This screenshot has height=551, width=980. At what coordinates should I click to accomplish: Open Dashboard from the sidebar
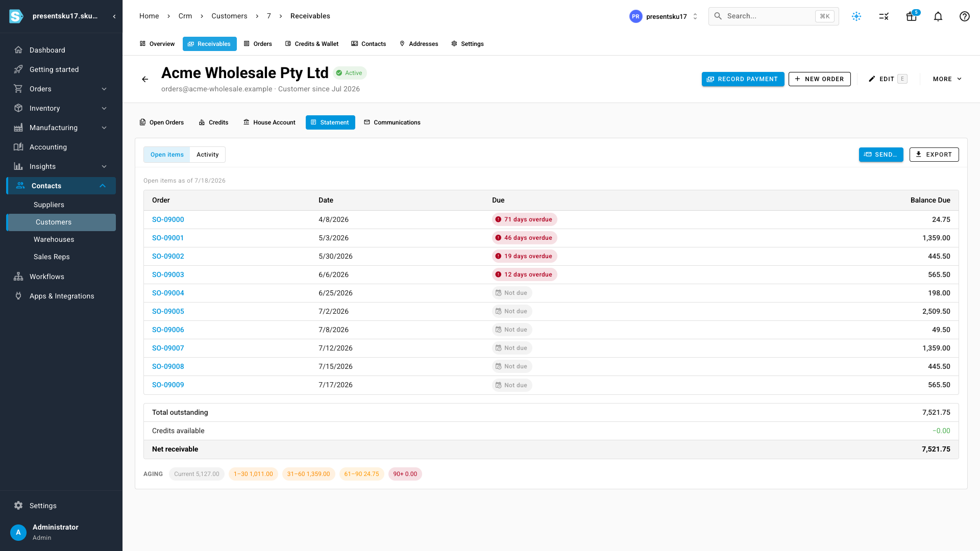point(61,50)
